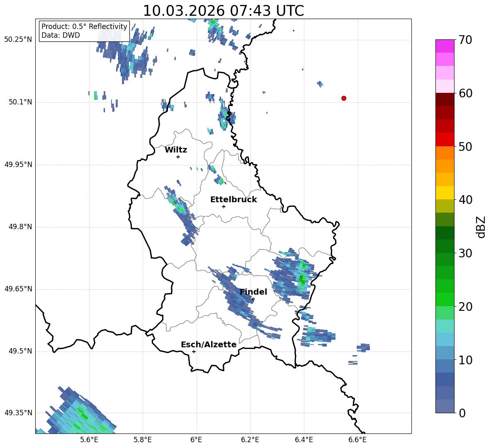
Task: Click the 50.25°N latitude label
Action: [18, 40]
